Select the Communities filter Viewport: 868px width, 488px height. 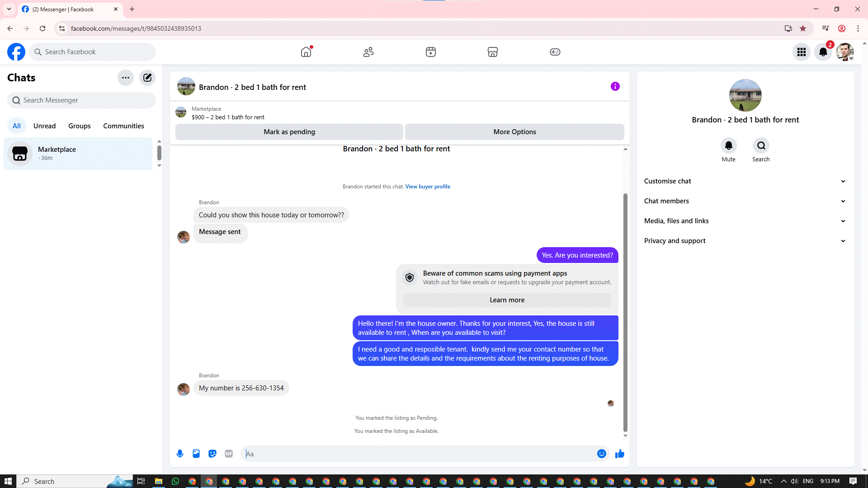pyautogui.click(x=123, y=126)
